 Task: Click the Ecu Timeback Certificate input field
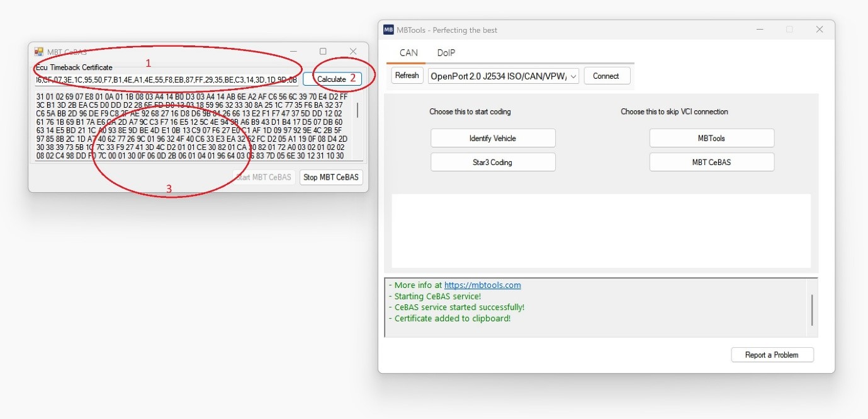click(x=166, y=80)
